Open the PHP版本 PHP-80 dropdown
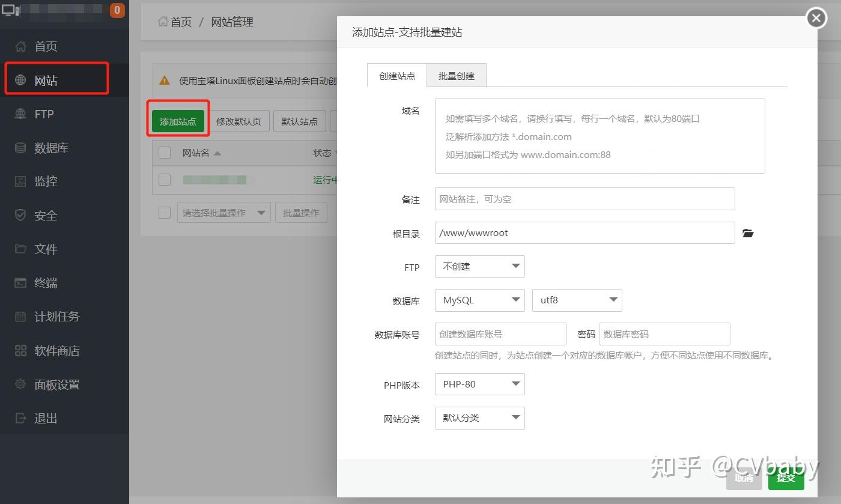This screenshot has width=841, height=504. (x=479, y=384)
